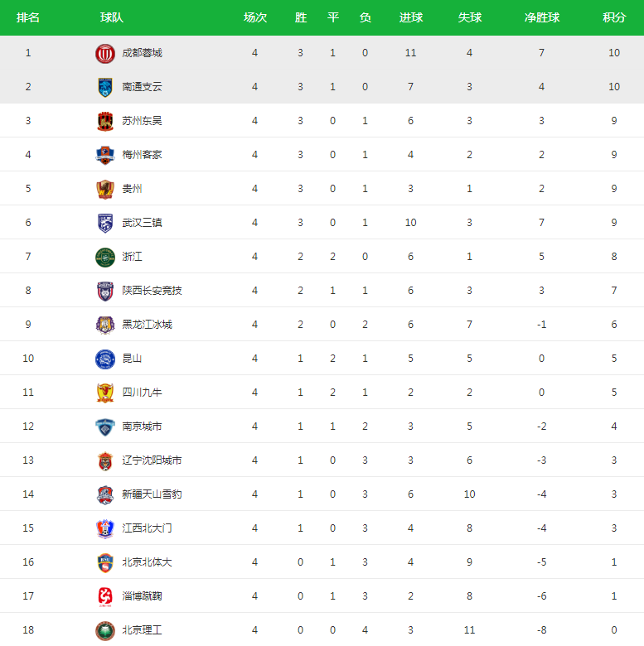Select the 新疆天山雪豹 team name
The width and height of the screenshot is (644, 646).
(152, 494)
